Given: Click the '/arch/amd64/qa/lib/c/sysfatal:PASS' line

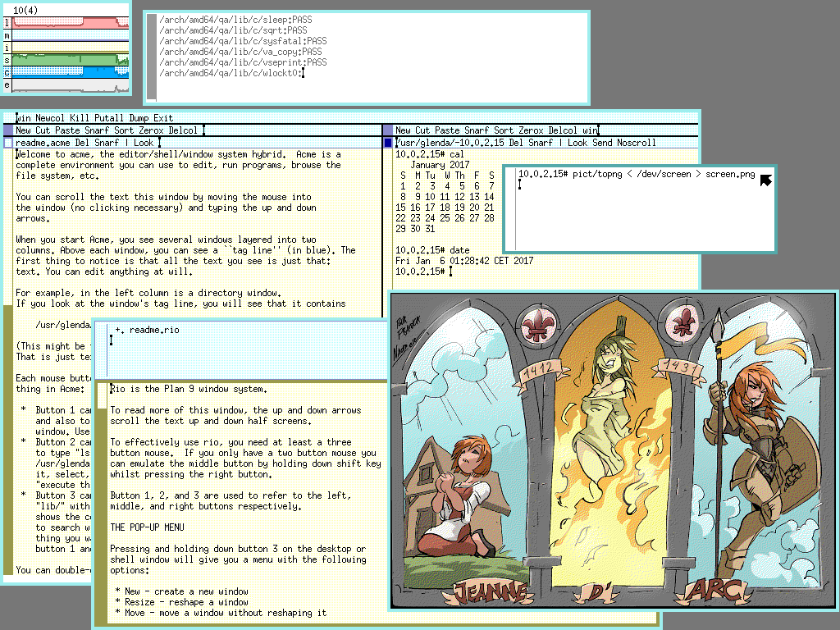Looking at the screenshot, I should (x=243, y=41).
